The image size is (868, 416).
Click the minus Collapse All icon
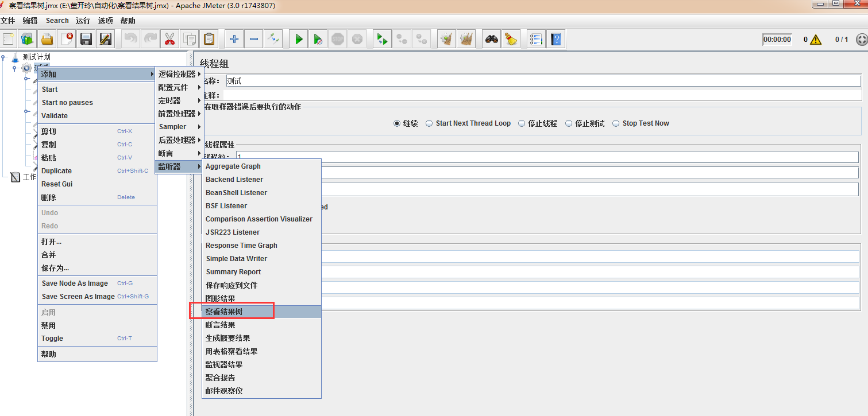pos(254,39)
